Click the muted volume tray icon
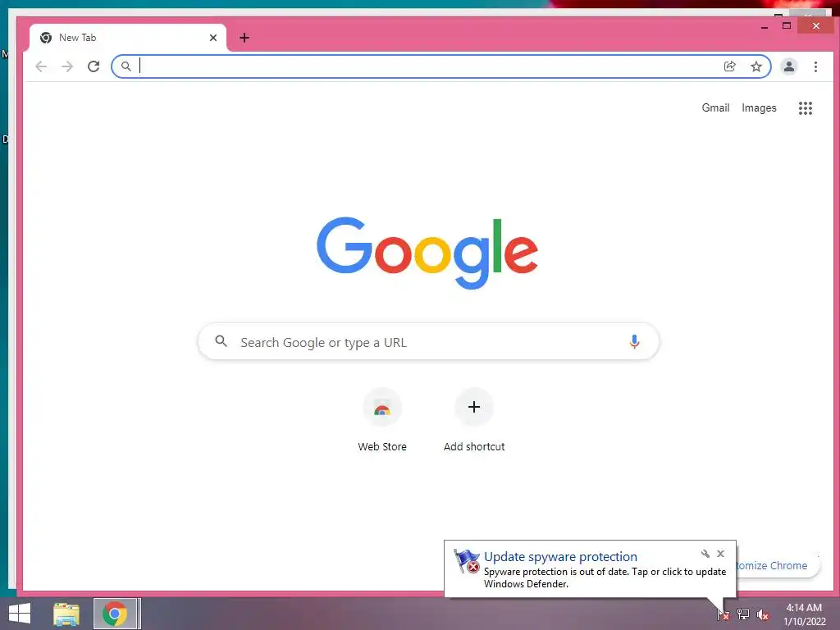The height and width of the screenshot is (630, 840). (x=763, y=614)
